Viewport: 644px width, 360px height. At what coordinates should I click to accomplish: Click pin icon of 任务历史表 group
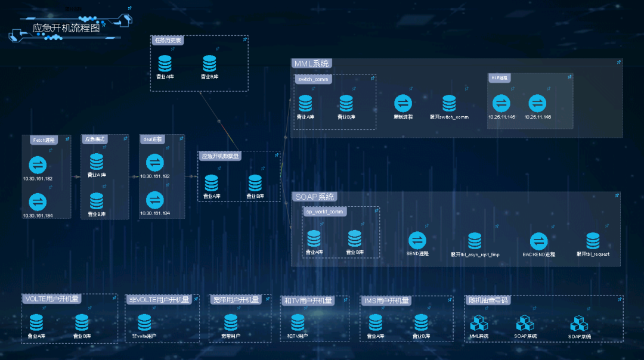(245, 39)
